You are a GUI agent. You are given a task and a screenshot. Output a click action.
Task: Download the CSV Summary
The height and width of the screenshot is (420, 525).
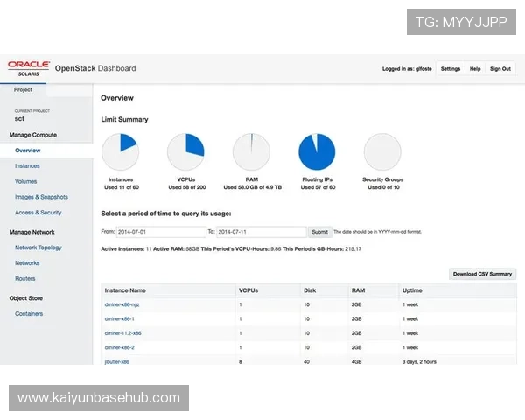482,274
